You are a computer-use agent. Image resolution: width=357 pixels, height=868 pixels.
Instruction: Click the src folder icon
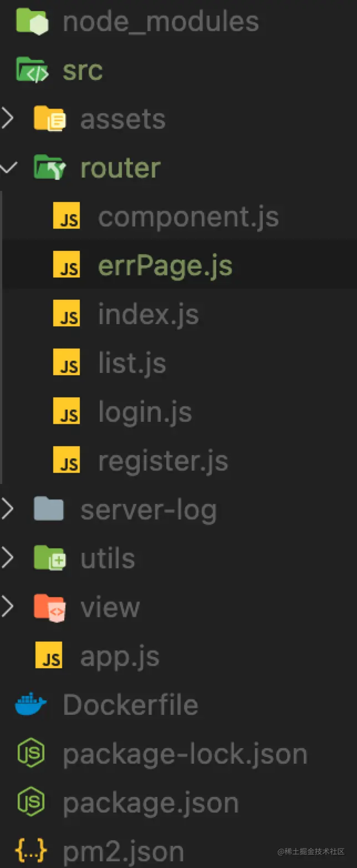[x=32, y=70]
